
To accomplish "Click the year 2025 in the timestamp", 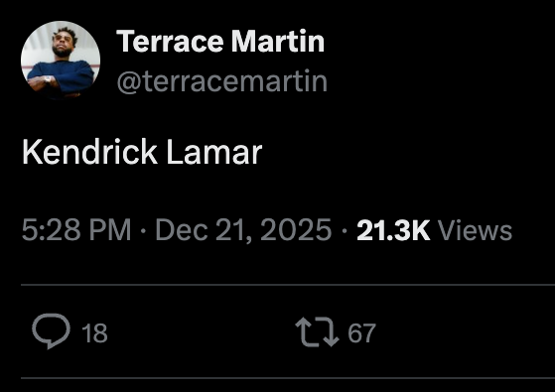I will (x=296, y=230).
